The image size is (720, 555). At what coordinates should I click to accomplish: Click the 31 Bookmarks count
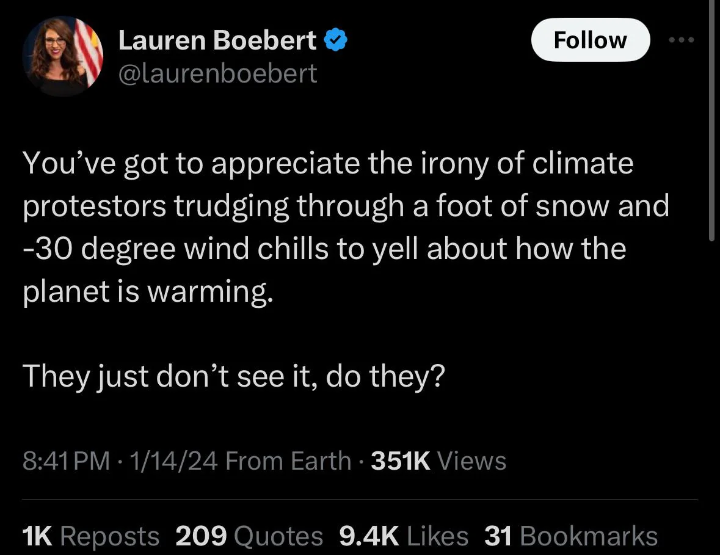pos(570,536)
